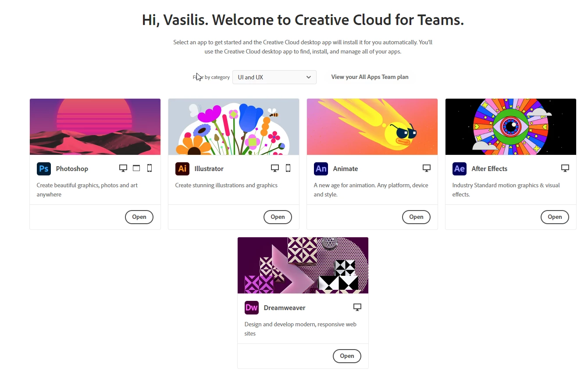This screenshot has width=588, height=375.
Task: Launch Animate via the Open button
Action: click(416, 217)
